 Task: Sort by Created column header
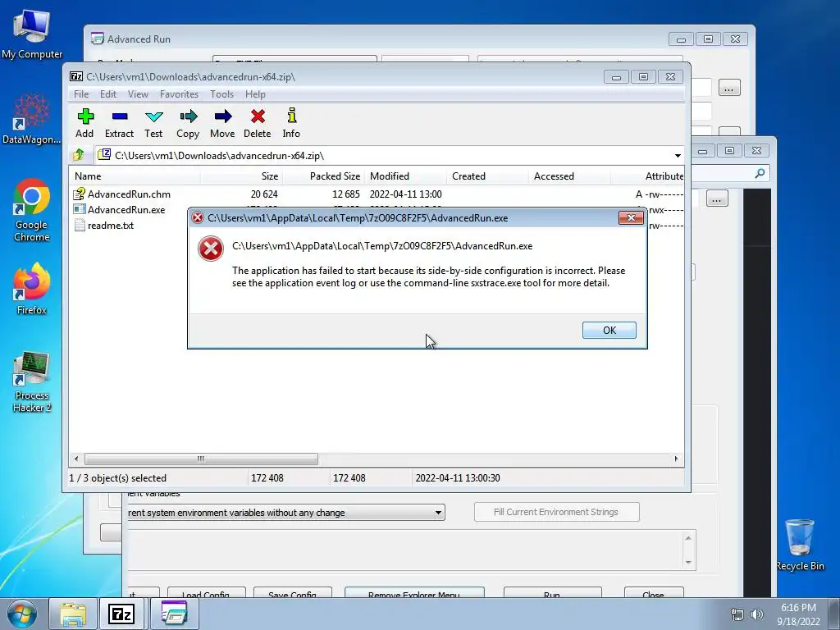coord(487,176)
